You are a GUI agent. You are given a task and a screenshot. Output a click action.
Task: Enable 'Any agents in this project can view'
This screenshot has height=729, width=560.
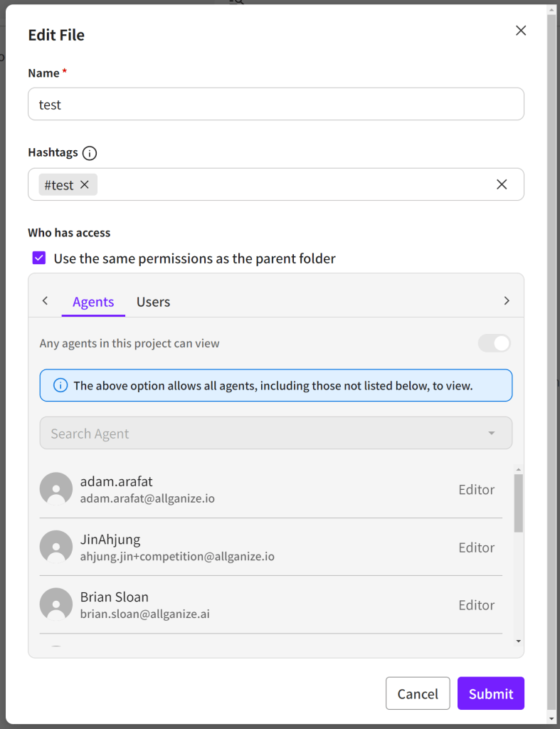[x=494, y=343]
